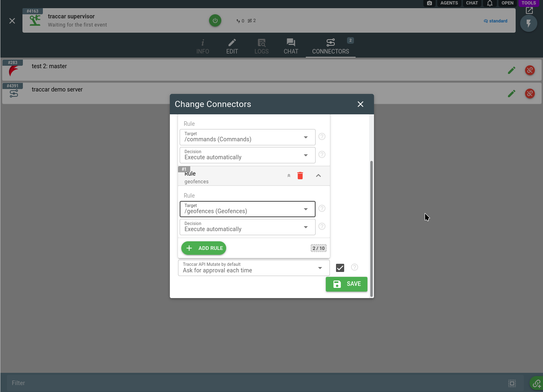Show help for the /commands Target field
The image size is (543, 392).
point(322,136)
